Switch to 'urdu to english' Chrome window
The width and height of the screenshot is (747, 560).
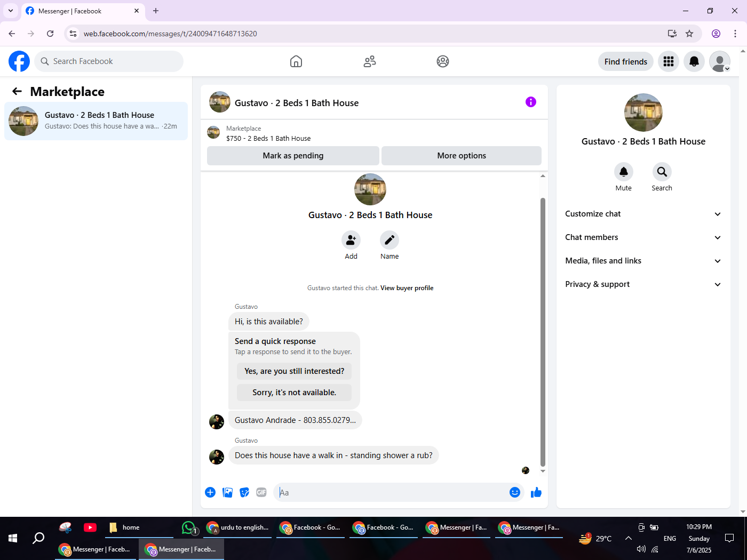coord(238,527)
